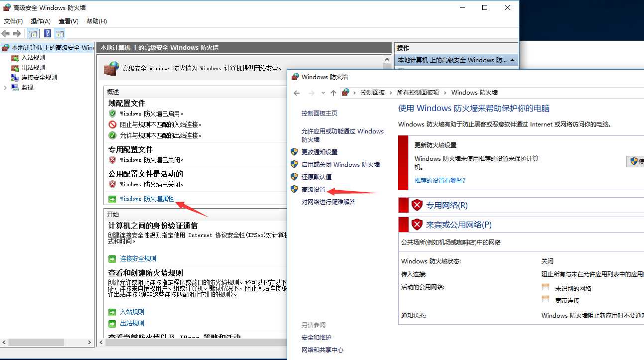Click shield icon beside 高级设置
Image resolution: width=644 pixels, height=360 pixels.
294,189
